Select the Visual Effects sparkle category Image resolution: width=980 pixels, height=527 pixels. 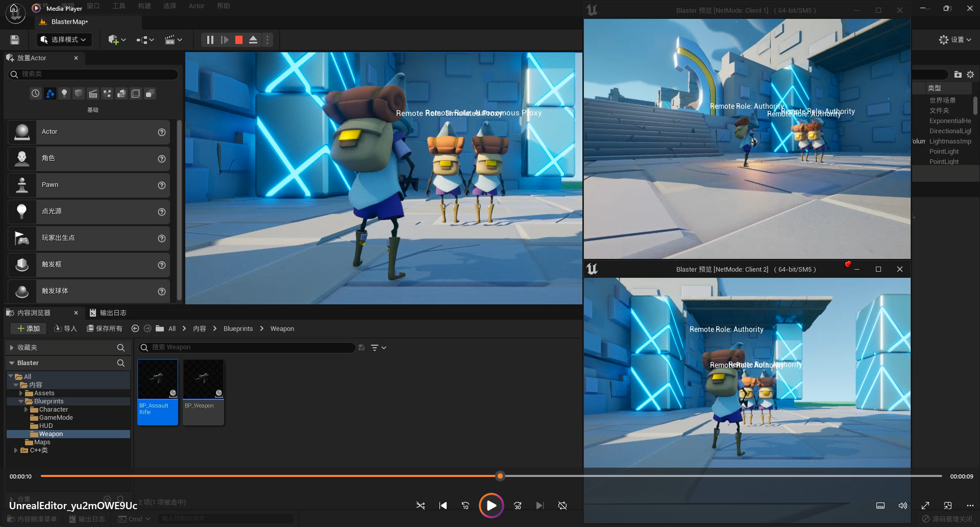point(107,93)
